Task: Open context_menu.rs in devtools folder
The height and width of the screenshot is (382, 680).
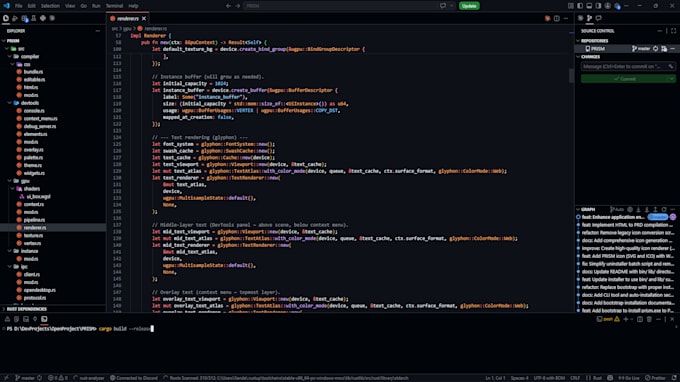Action: point(40,118)
